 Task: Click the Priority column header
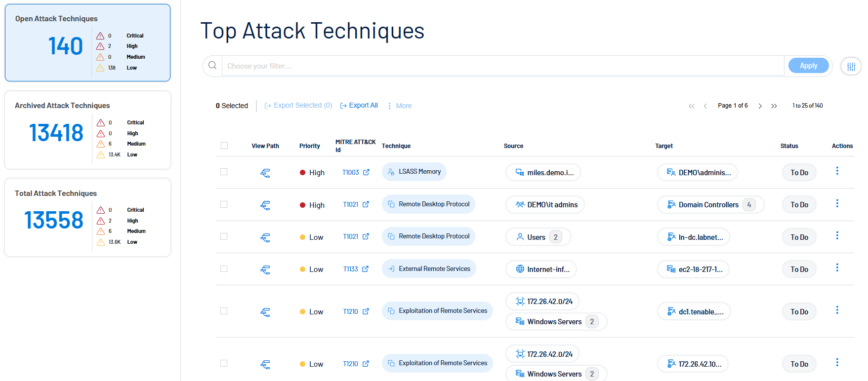coord(309,146)
